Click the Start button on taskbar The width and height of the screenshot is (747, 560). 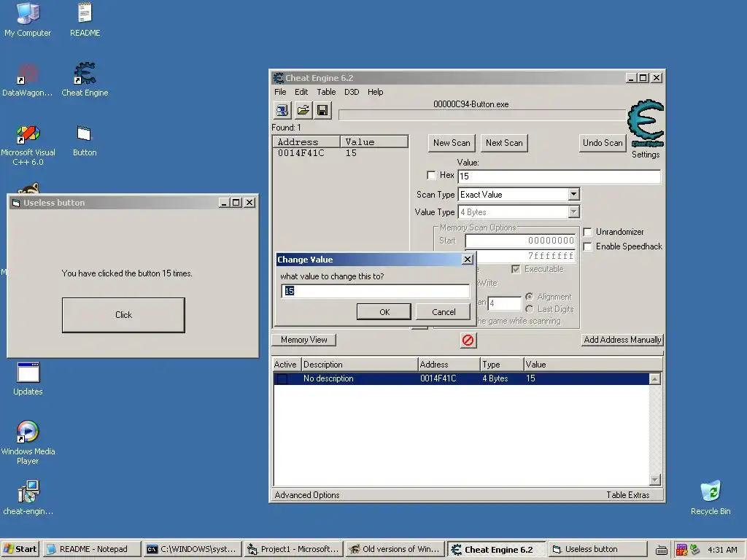point(21,549)
